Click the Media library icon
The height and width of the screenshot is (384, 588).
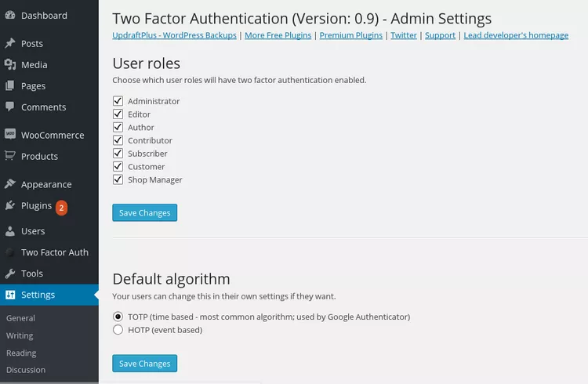coord(10,65)
